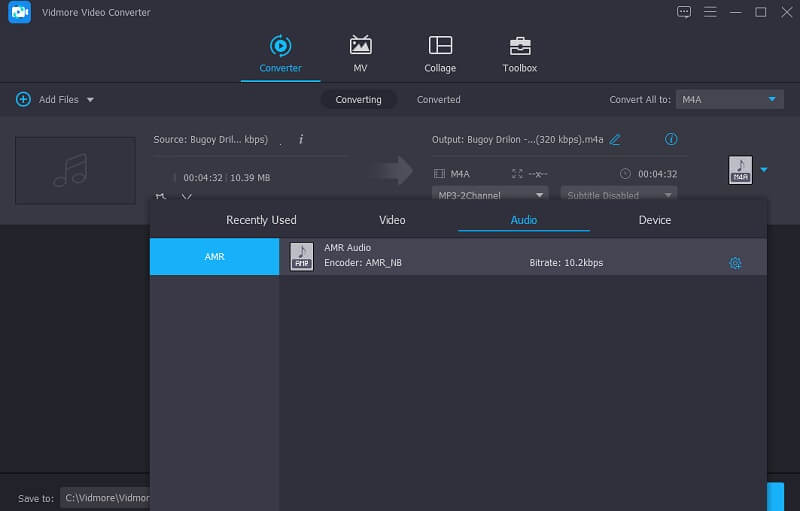Screen dimensions: 800x511
Task: Open the Subtitle Disabled dropdown
Action: click(618, 195)
